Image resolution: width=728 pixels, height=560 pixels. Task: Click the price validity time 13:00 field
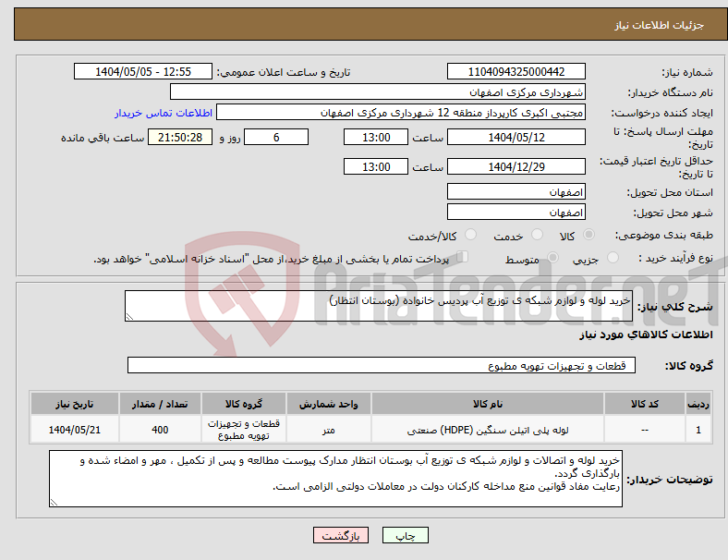tap(376, 166)
